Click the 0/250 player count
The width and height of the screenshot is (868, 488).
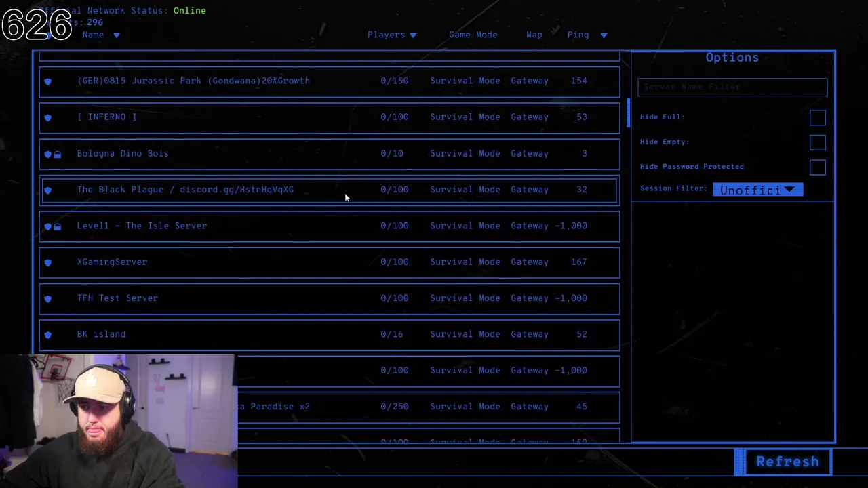tap(395, 407)
